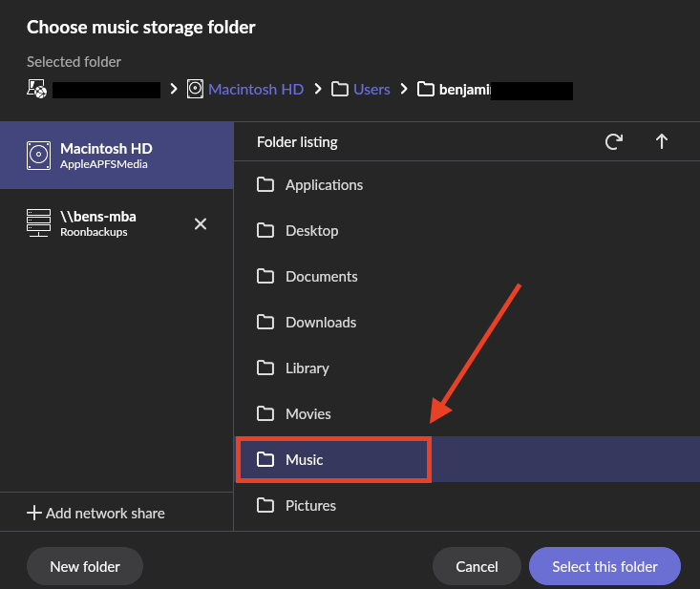700x589 pixels.
Task: Click folder icon next to Users breadcrumb
Action: point(340,89)
